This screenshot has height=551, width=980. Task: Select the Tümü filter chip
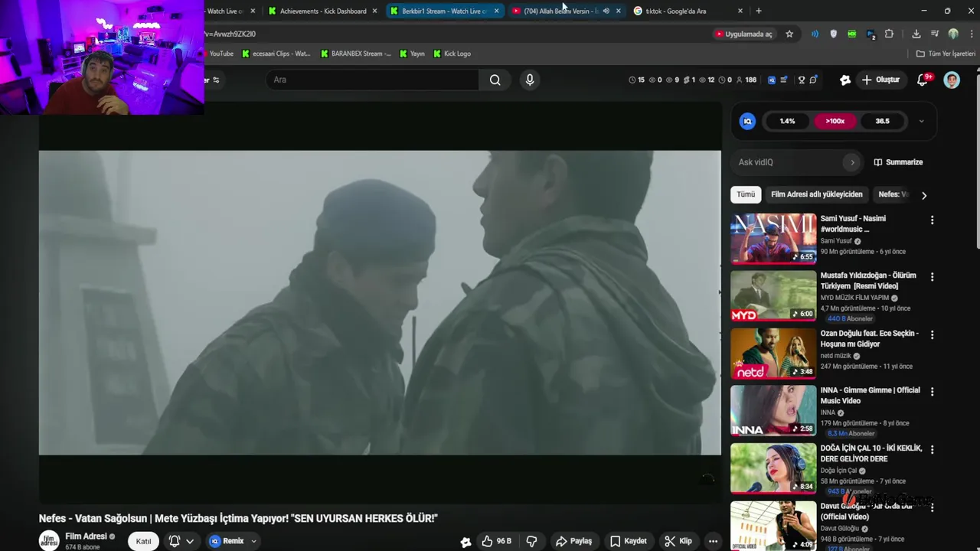(x=746, y=194)
